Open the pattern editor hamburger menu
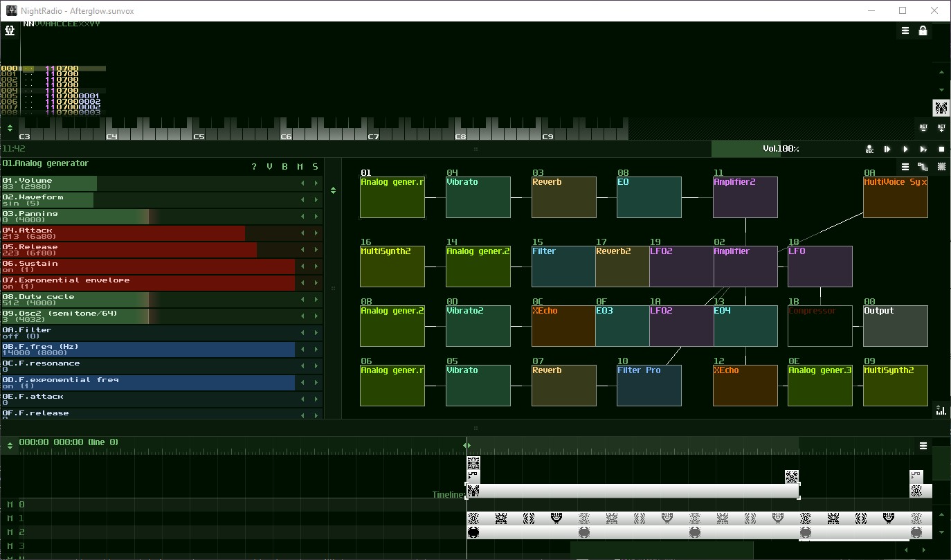Viewport: 951px width, 560px height. click(x=905, y=30)
